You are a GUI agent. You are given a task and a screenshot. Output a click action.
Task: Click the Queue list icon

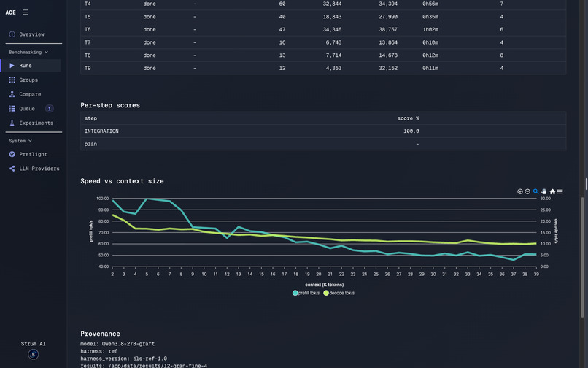(x=12, y=109)
